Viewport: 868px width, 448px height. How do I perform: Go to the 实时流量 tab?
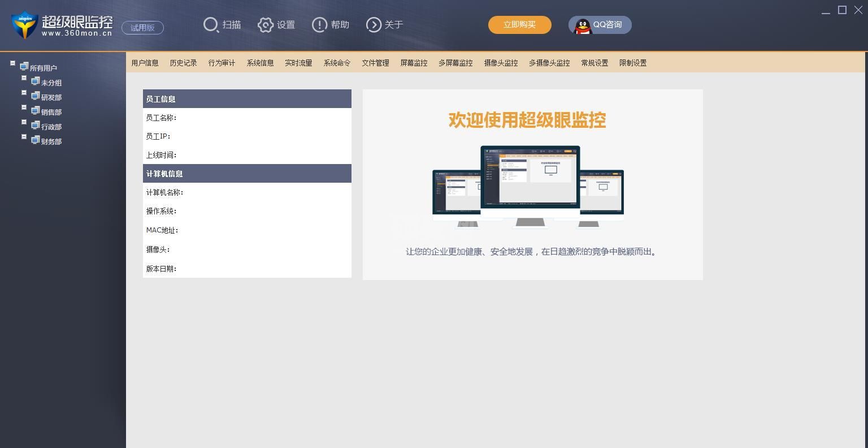299,63
